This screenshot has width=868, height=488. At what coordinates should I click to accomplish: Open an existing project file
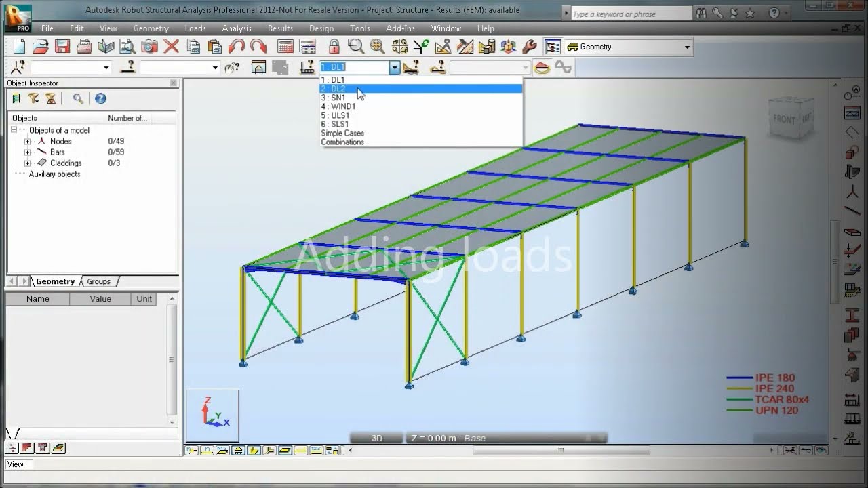(x=41, y=47)
